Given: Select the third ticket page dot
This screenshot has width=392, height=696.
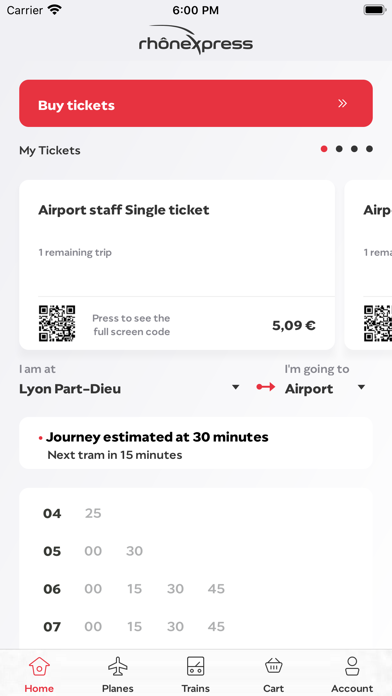Looking at the screenshot, I should pyautogui.click(x=354, y=149).
